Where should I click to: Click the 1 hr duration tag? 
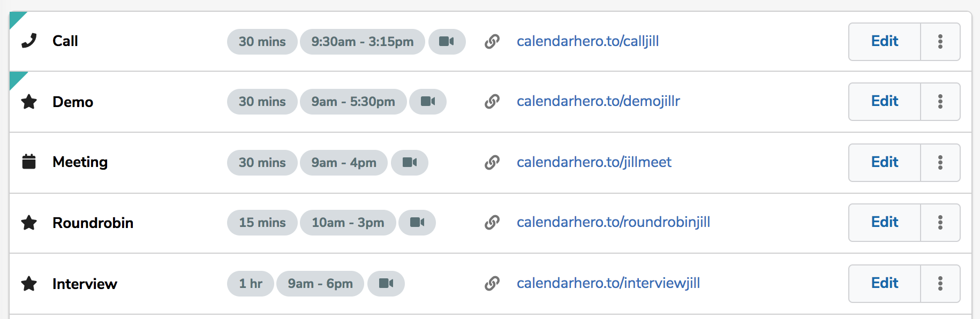[250, 284]
